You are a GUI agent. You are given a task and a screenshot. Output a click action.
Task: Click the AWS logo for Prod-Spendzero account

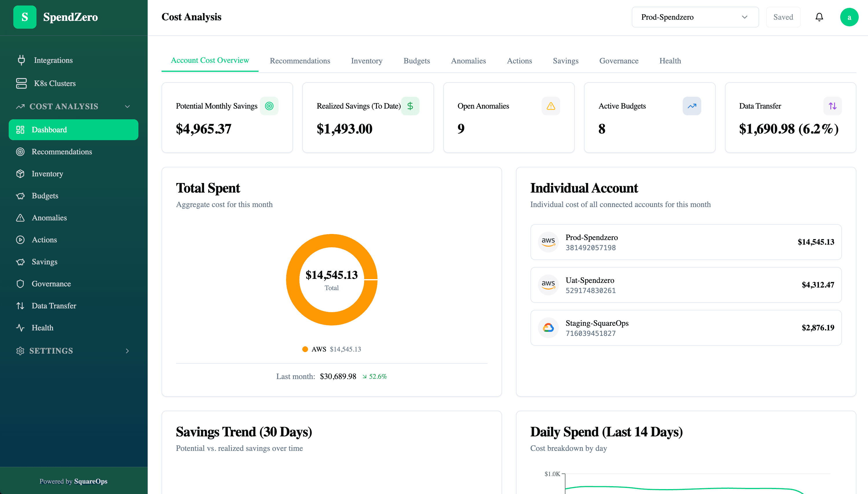[x=548, y=242]
